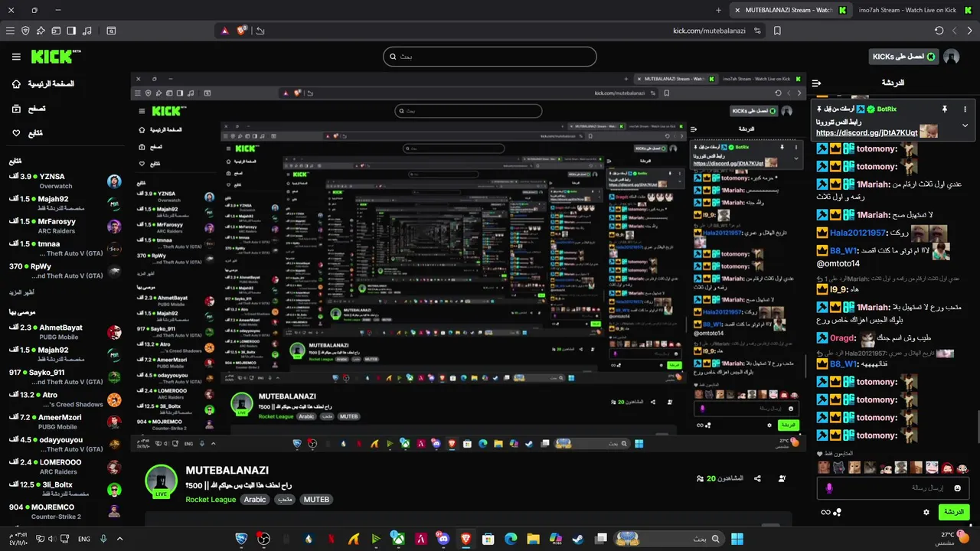Open the emote picker in chat box
Image resolution: width=980 pixels, height=551 pixels.
[957, 487]
